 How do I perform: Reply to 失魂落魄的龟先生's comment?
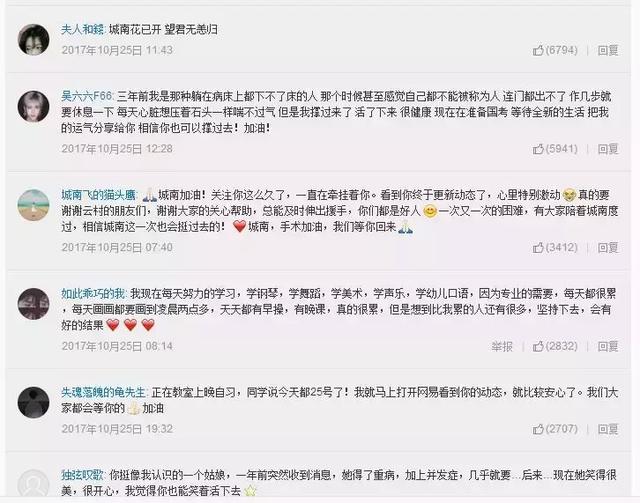[608, 429]
